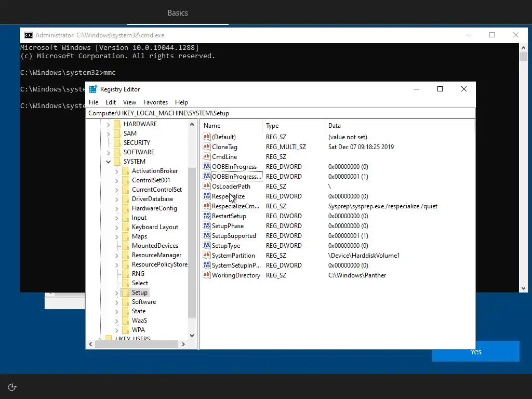Click the string icon beside OsLoaderPath
The height and width of the screenshot is (399, 532).
(207, 186)
